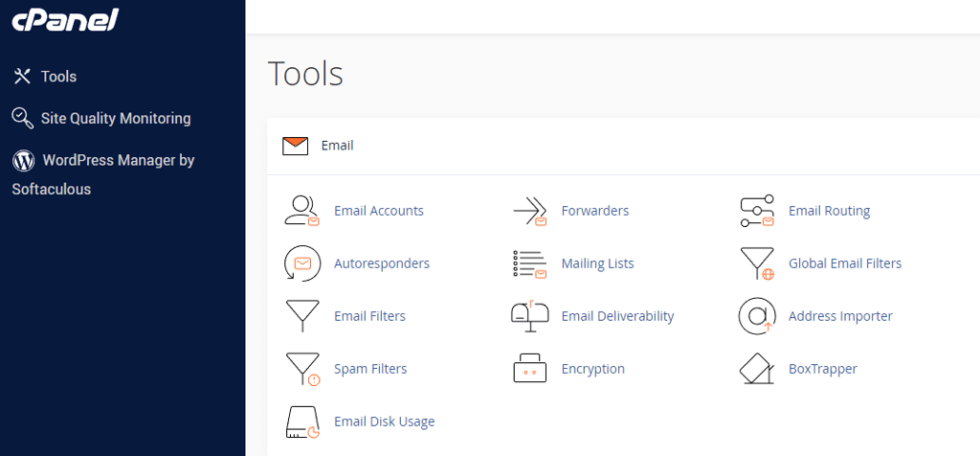Open the Spam Filters link
Image resolution: width=980 pixels, height=456 pixels.
[x=370, y=369]
